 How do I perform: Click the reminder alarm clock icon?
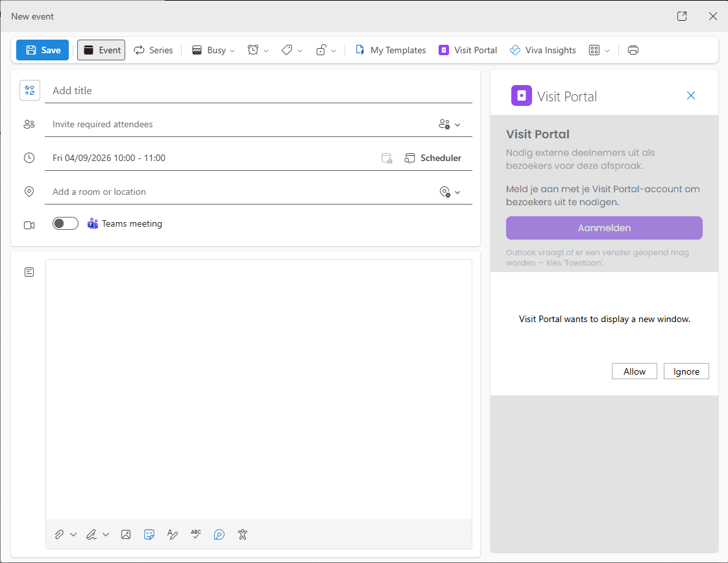(x=253, y=50)
